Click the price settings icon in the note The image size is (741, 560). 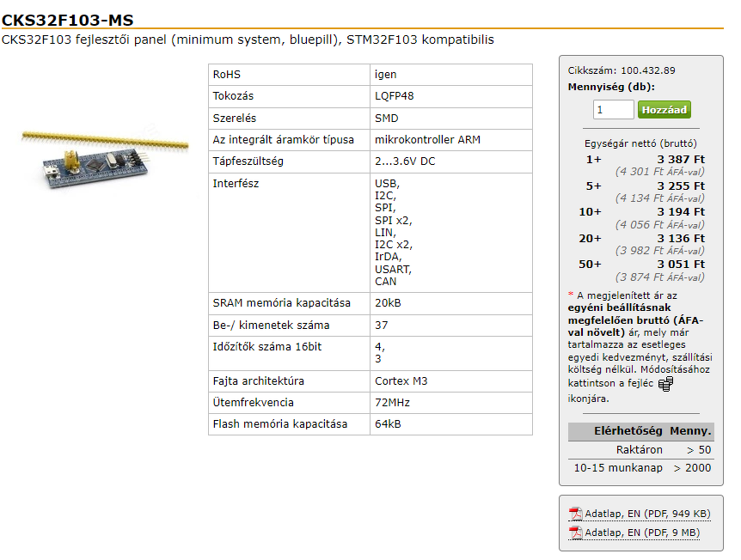pyautogui.click(x=666, y=384)
